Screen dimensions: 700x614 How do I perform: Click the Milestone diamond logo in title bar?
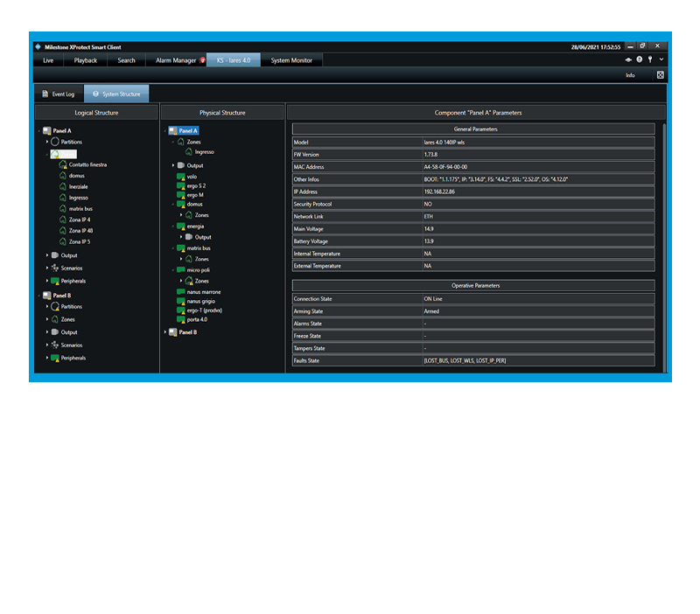[38, 47]
